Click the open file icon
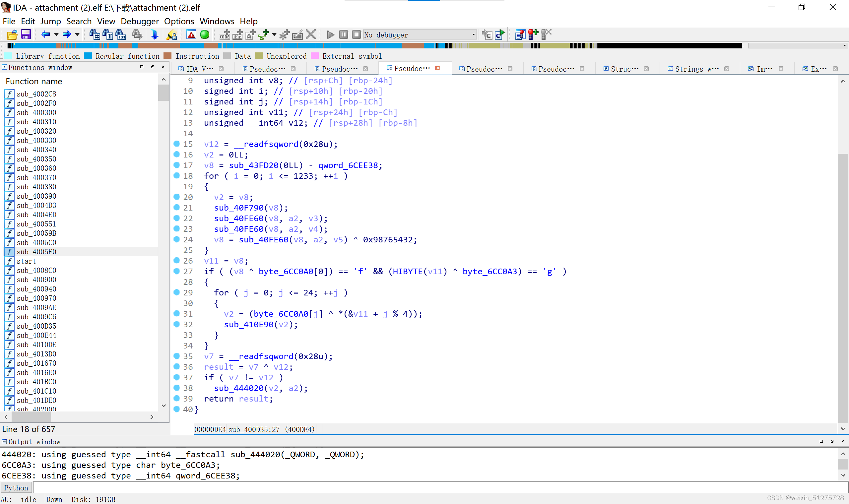Screen dimensions: 849x504 (12, 34)
